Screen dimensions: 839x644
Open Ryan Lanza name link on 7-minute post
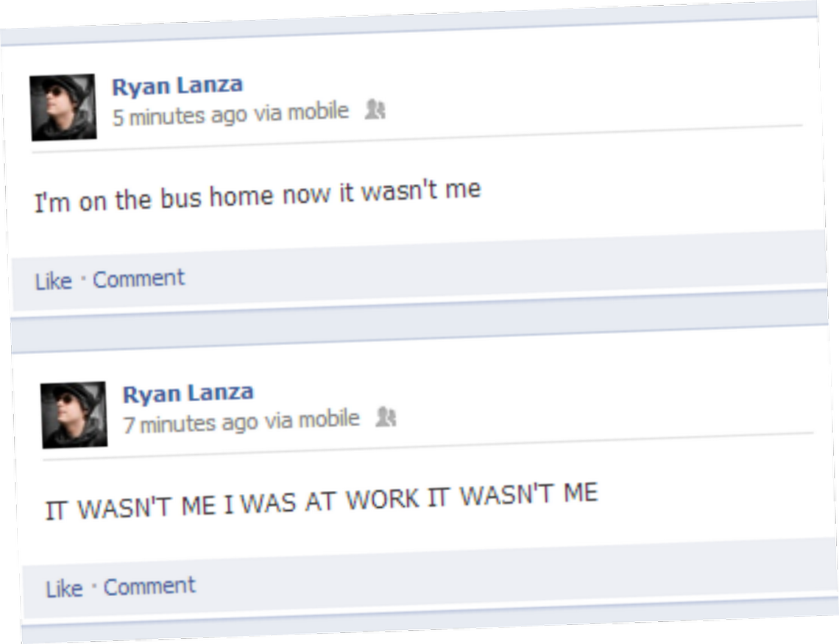(x=188, y=393)
